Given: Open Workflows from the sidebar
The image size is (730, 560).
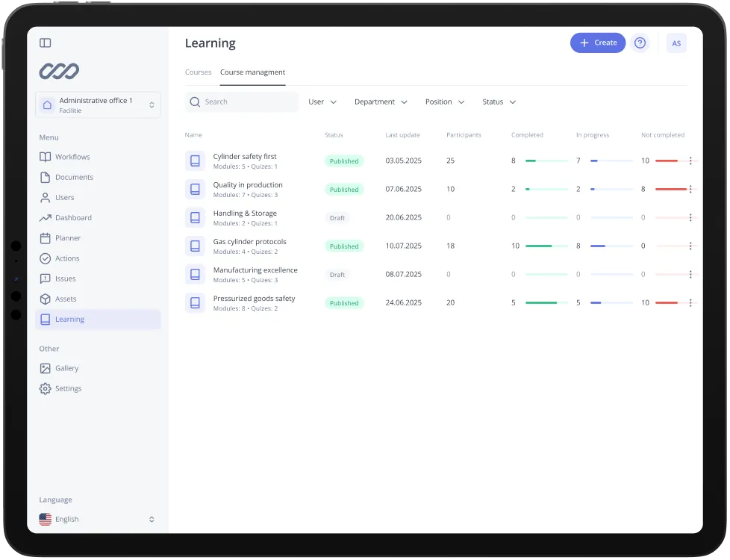Looking at the screenshot, I should click(72, 157).
